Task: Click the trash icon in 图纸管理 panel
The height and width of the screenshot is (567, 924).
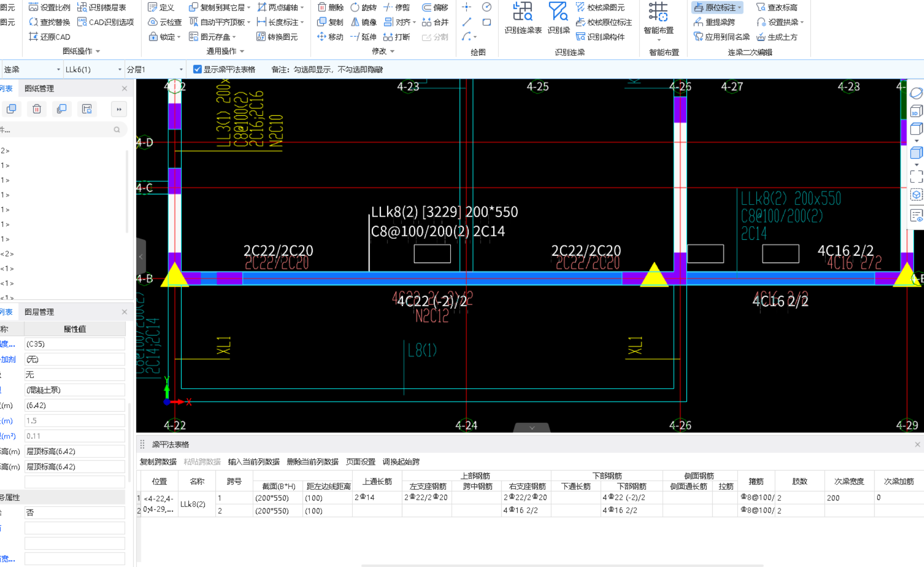Action: (x=37, y=109)
